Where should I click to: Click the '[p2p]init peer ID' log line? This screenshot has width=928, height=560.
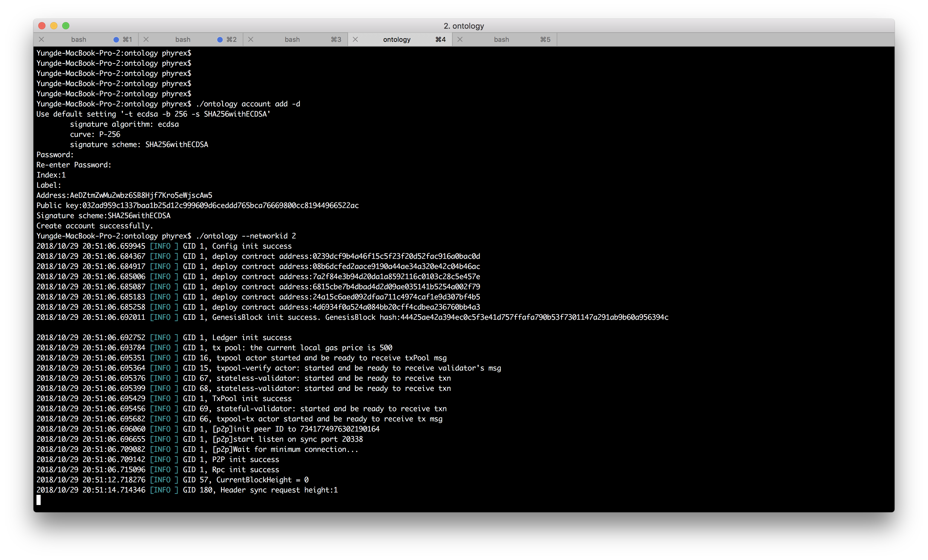point(208,429)
